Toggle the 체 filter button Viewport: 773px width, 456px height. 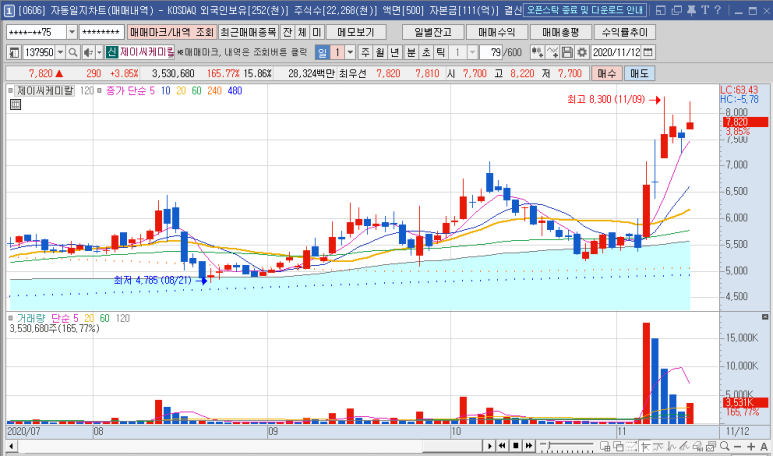coord(302,33)
